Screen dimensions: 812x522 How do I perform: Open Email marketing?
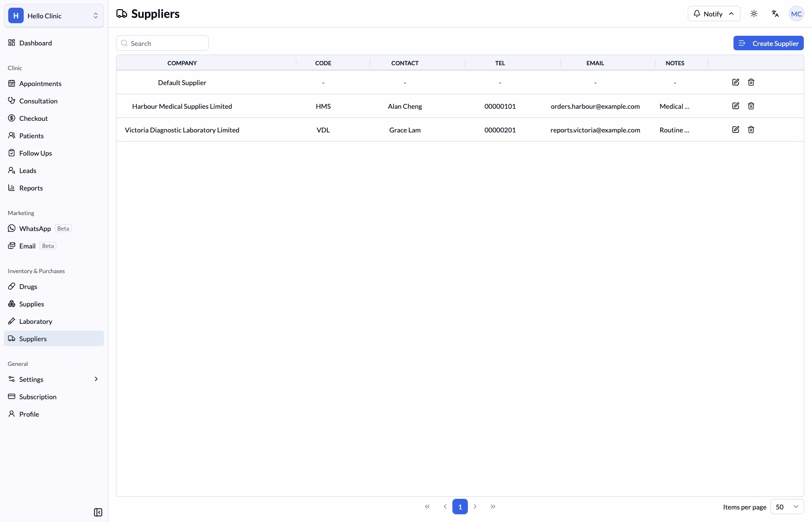[x=54, y=246]
